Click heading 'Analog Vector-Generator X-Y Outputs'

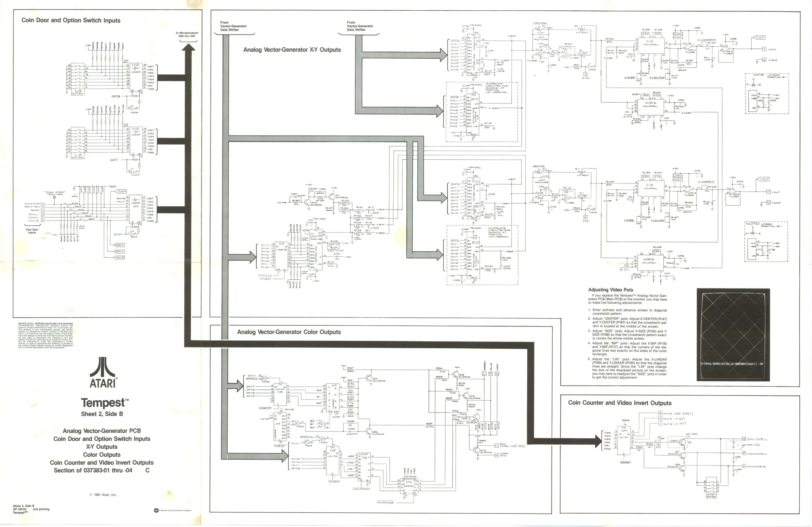(x=292, y=50)
